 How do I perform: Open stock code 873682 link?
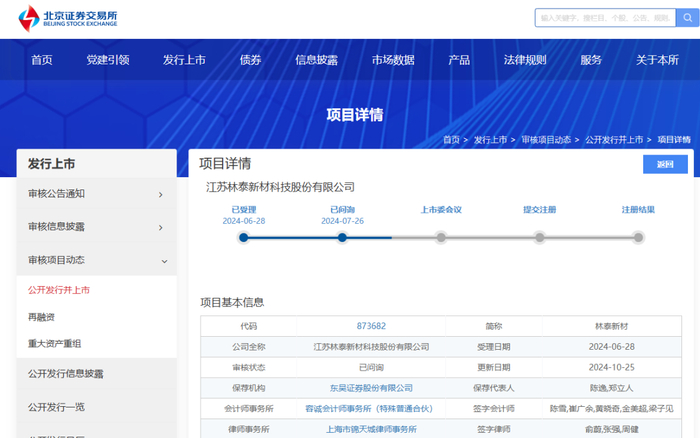pyautogui.click(x=371, y=326)
